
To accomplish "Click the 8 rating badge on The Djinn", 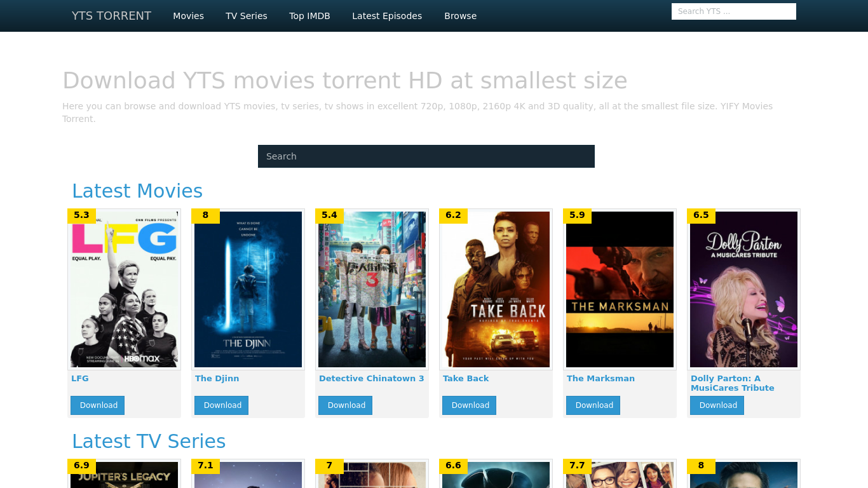I will click(x=206, y=215).
